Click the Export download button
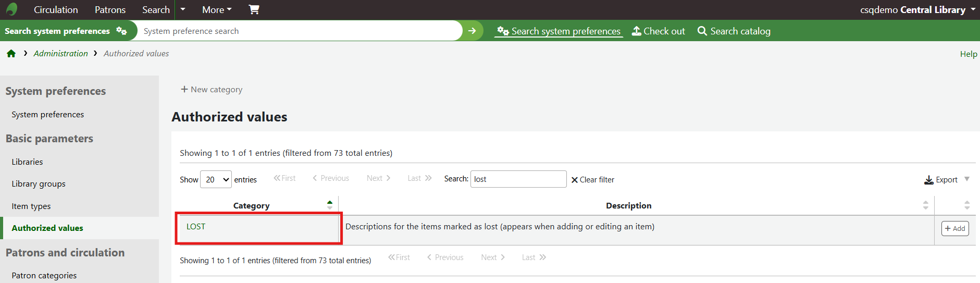Screen dimensions: 980x283 pyautogui.click(x=941, y=180)
